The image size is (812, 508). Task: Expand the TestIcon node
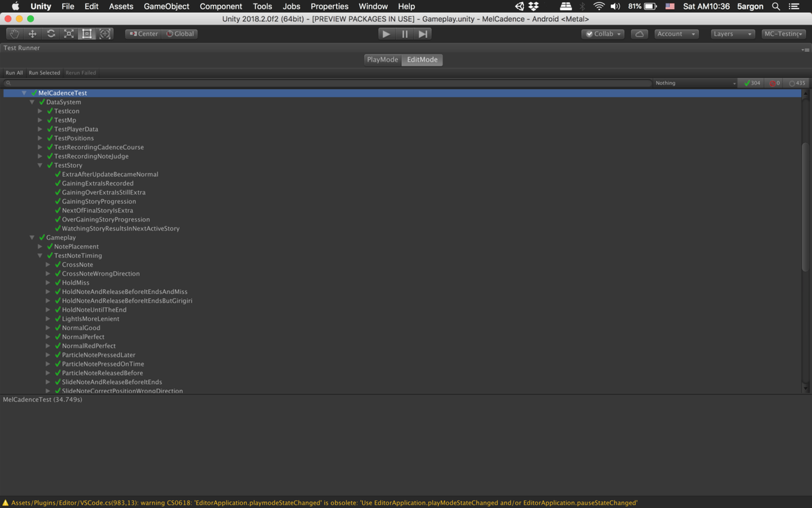[x=41, y=111]
